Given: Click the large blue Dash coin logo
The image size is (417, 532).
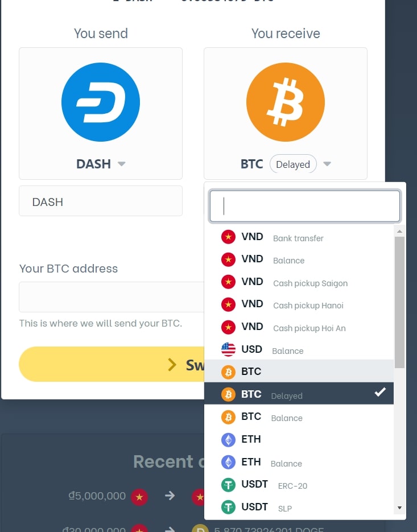Looking at the screenshot, I should (101, 102).
